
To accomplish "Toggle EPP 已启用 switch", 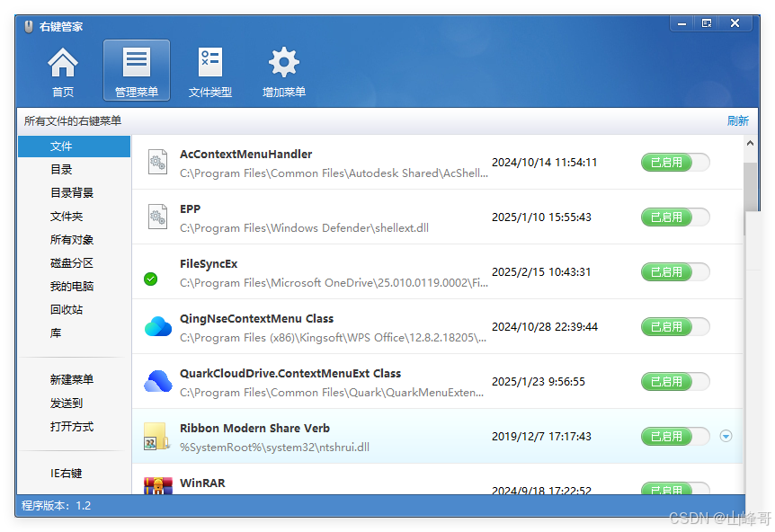I will (x=675, y=217).
